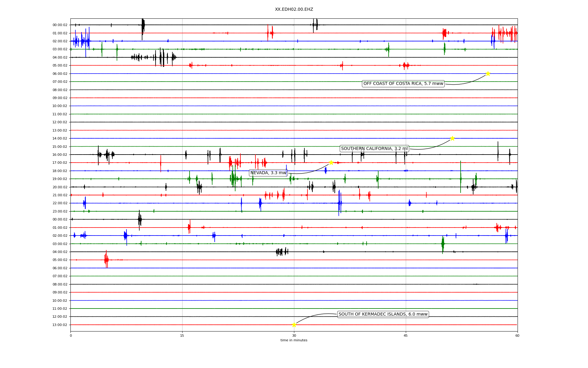Click the 0 minute x-axis tick label
588x368 pixels.
click(x=71, y=335)
